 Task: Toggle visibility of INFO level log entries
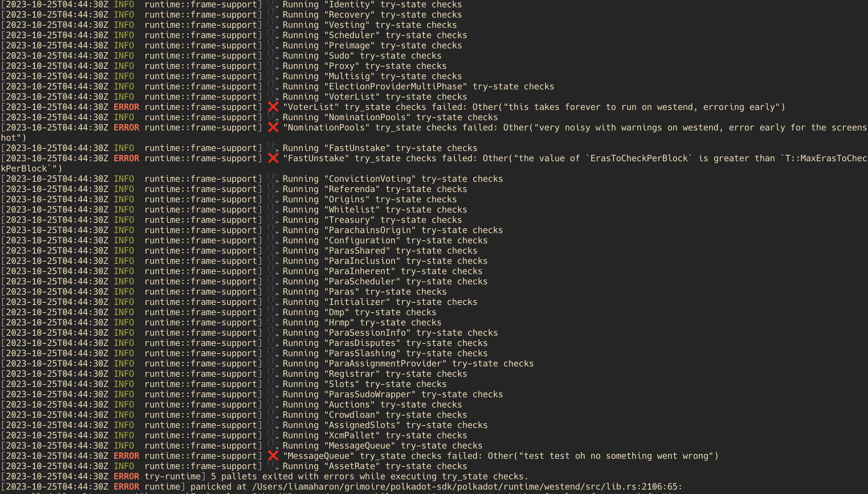pos(123,5)
